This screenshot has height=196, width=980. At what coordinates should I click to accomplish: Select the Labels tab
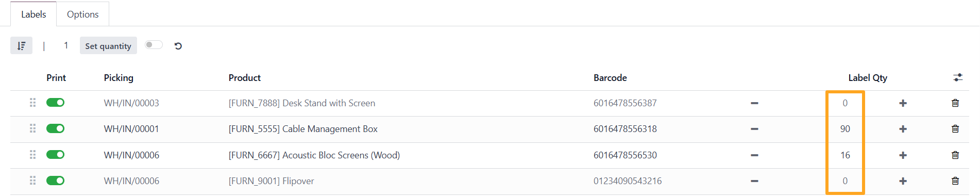click(33, 14)
